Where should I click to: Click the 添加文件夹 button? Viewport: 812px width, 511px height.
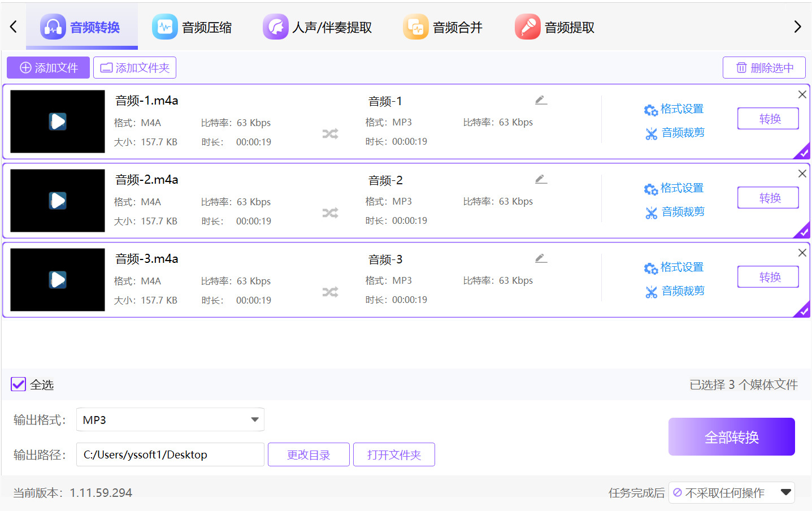[134, 68]
